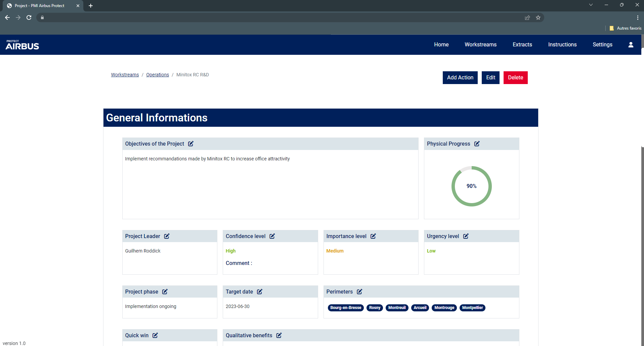Edit the Confidence level field

272,236
